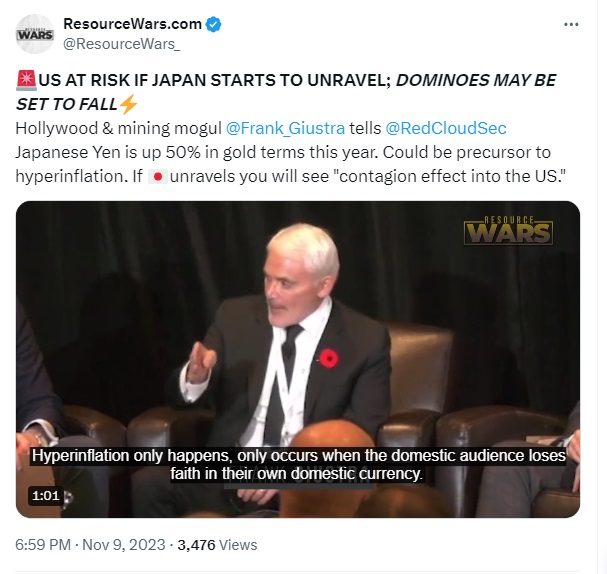Click the Japan flag emoji
Image resolution: width=607 pixels, height=574 pixels.
click(158, 176)
